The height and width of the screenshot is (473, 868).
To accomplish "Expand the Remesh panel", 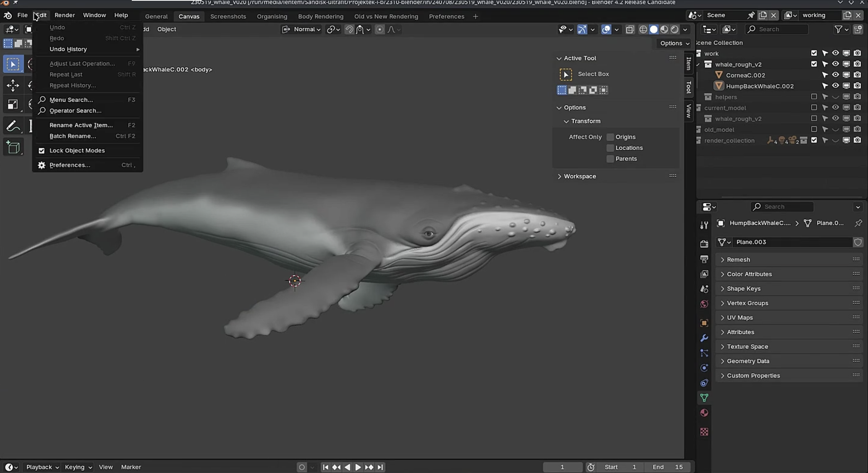I will coord(789,259).
